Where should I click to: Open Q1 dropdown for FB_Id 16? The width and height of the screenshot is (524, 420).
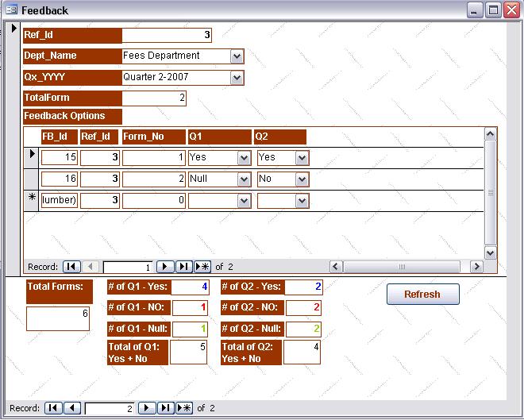pyautogui.click(x=244, y=179)
